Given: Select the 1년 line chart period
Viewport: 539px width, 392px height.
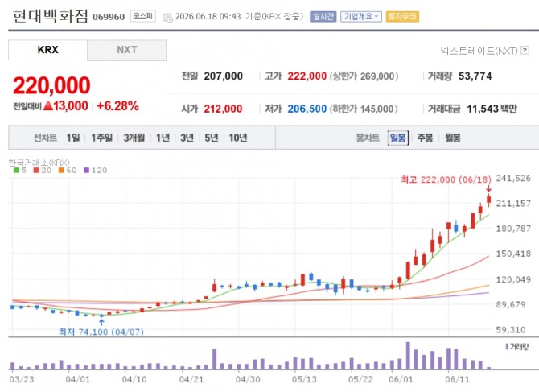Looking at the screenshot, I should pyautogui.click(x=163, y=138).
